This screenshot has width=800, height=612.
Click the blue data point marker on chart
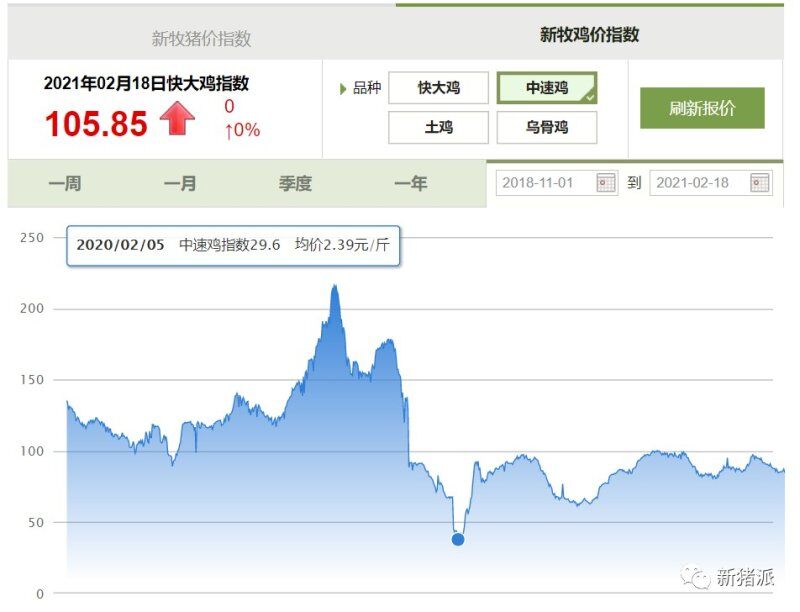click(458, 539)
